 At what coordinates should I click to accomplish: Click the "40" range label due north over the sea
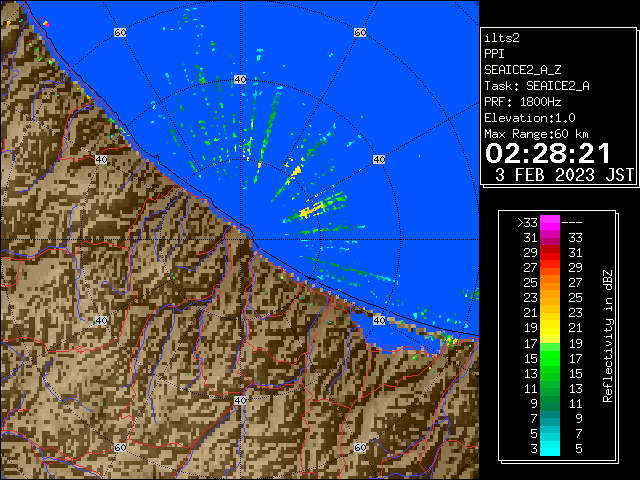(x=240, y=80)
